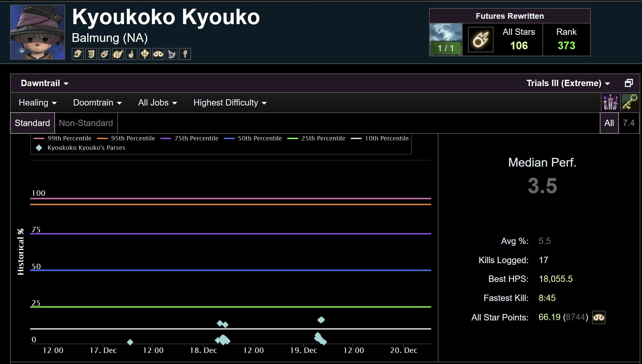Image resolution: width=642 pixels, height=364 pixels.
Task: Click the Median Perf. value 3.5
Action: pos(542,186)
